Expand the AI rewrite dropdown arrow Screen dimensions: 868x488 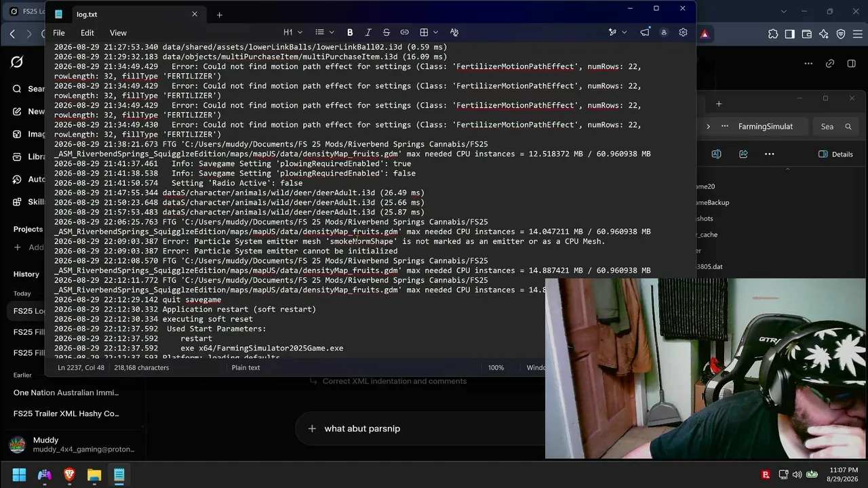pos(625,33)
